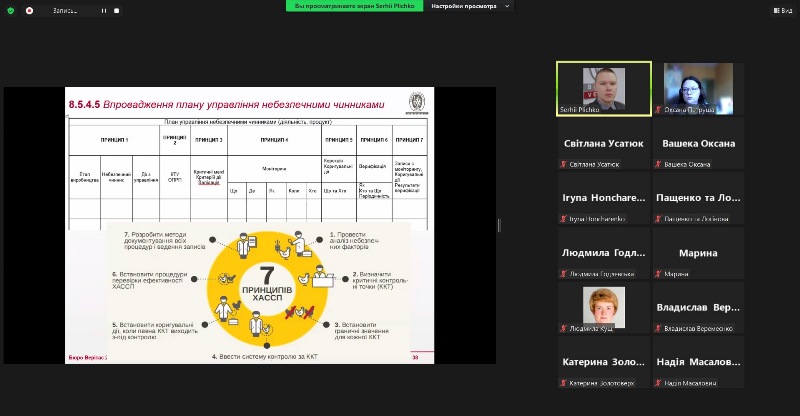Open the green encryption shield info
Viewport: 800px width, 416px height.
pos(10,10)
